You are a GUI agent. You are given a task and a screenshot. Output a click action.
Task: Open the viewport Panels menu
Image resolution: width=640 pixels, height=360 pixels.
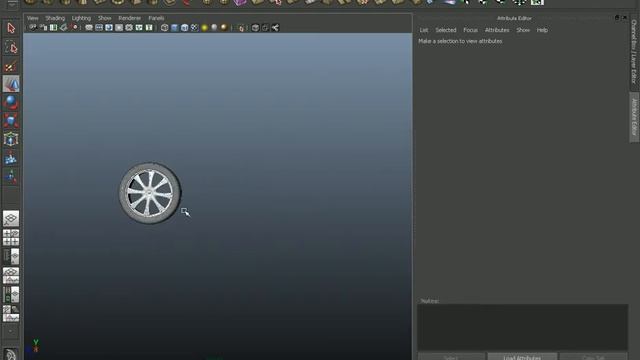pyautogui.click(x=156, y=18)
